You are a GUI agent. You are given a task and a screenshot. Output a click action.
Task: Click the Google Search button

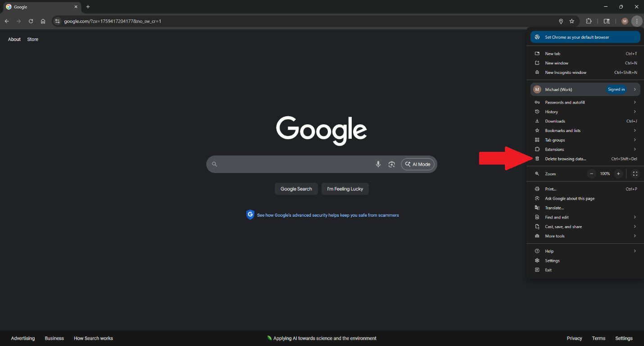pos(296,189)
